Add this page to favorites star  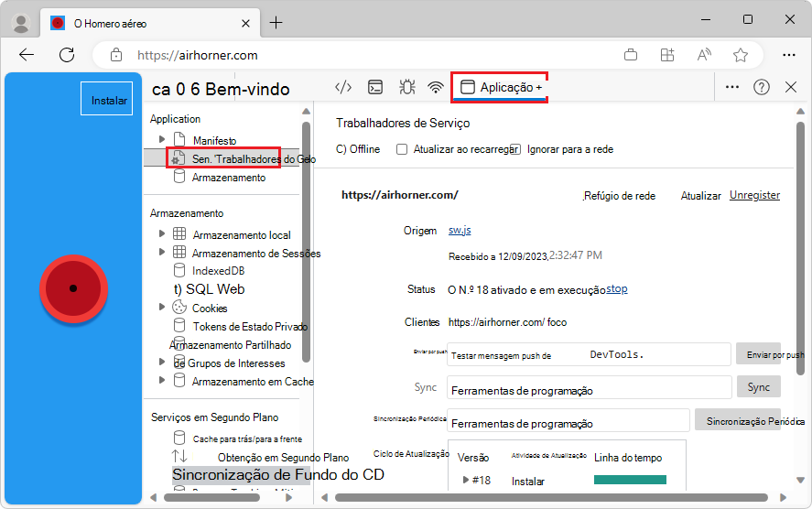(x=741, y=55)
